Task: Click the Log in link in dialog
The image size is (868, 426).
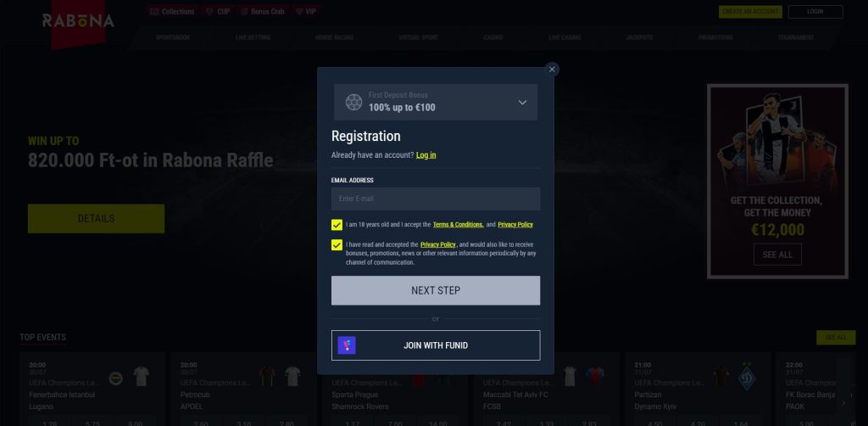Action: pyautogui.click(x=426, y=155)
